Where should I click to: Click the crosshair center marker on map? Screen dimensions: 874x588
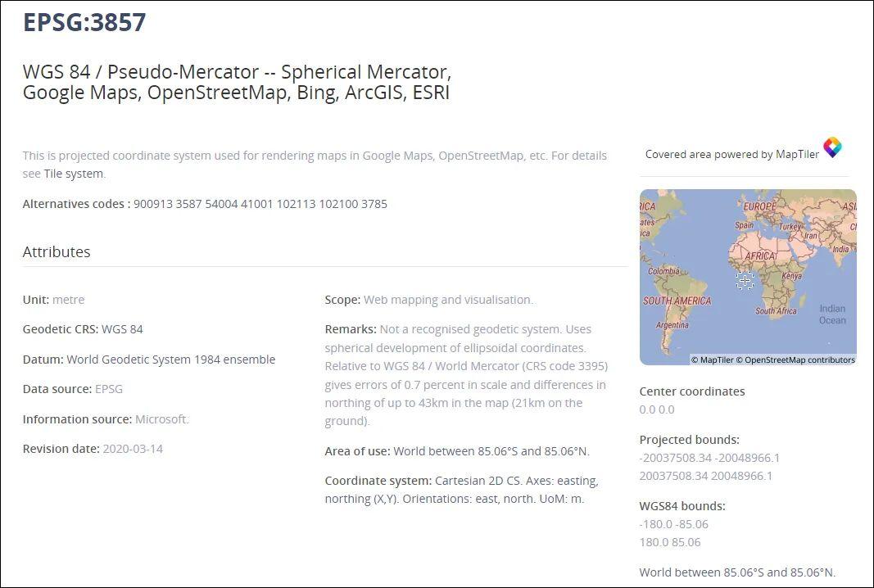[745, 280]
